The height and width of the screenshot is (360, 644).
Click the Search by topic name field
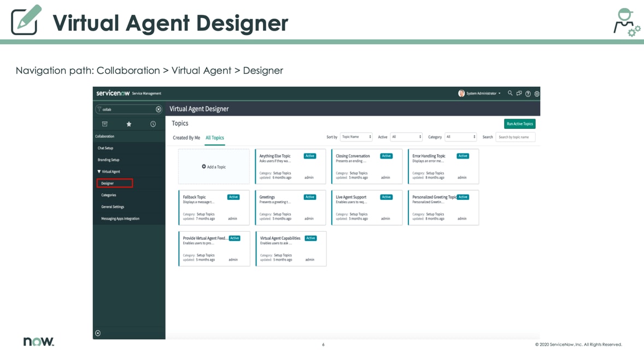click(x=516, y=137)
